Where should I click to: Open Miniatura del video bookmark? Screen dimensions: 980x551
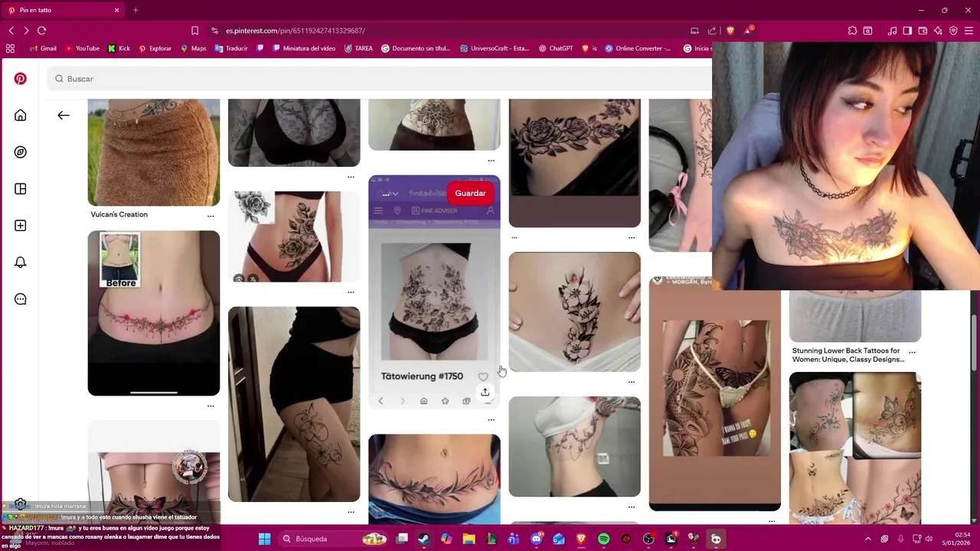coord(304,48)
